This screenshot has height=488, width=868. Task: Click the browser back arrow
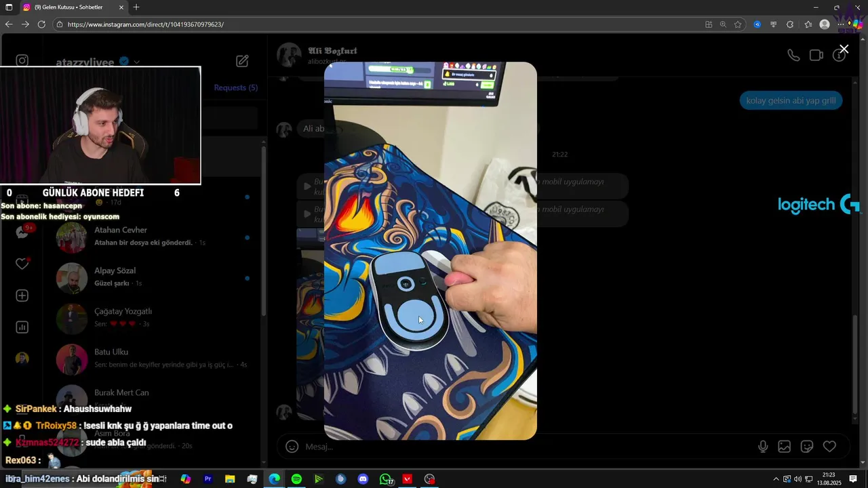point(9,24)
